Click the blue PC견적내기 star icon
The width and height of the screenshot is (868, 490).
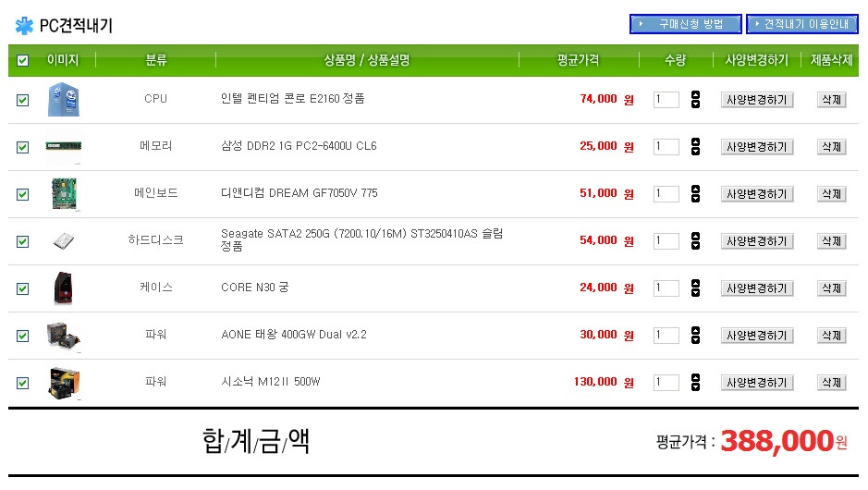24,26
